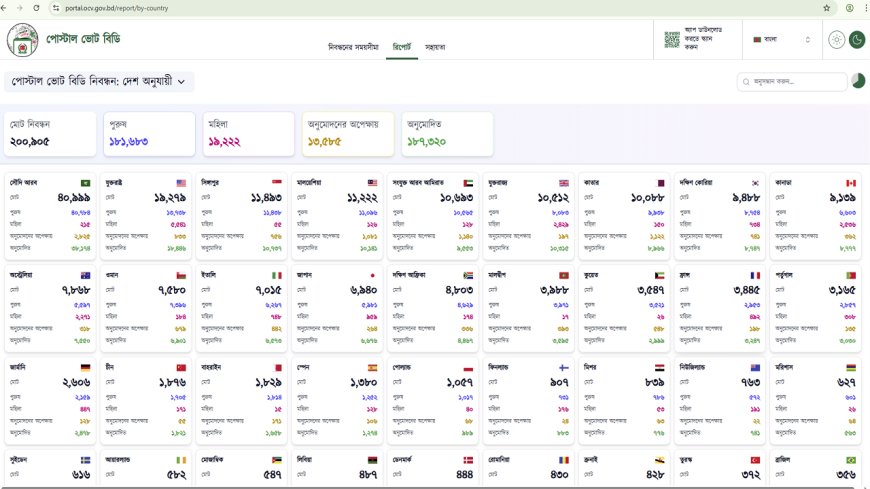Click the United States flag icon

pyautogui.click(x=181, y=183)
